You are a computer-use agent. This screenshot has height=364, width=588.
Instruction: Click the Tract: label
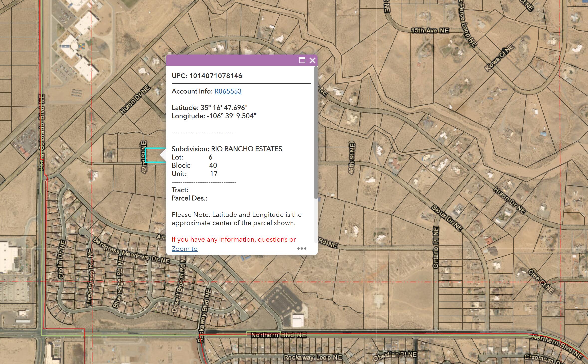[180, 190]
